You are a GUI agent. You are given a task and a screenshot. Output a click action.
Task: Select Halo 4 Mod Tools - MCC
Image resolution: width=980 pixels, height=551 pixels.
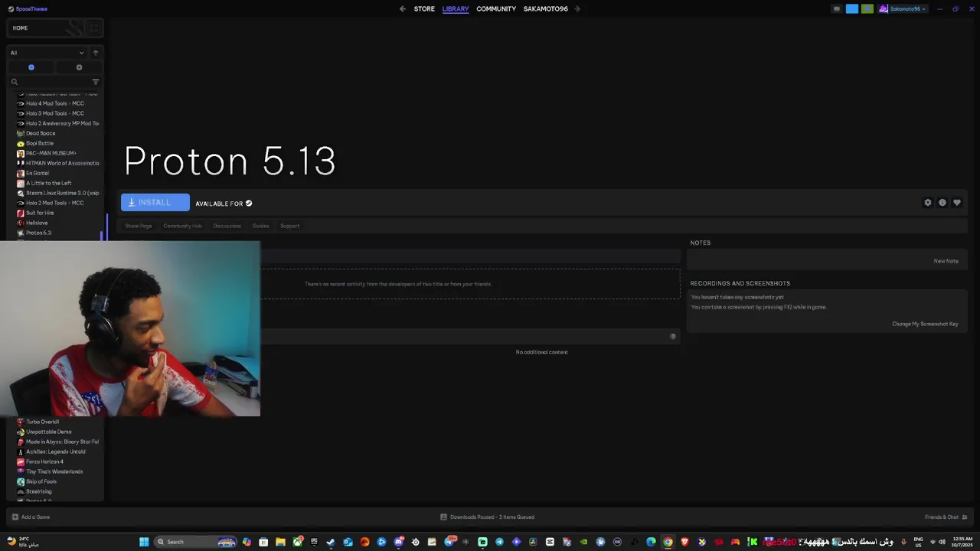(x=54, y=103)
